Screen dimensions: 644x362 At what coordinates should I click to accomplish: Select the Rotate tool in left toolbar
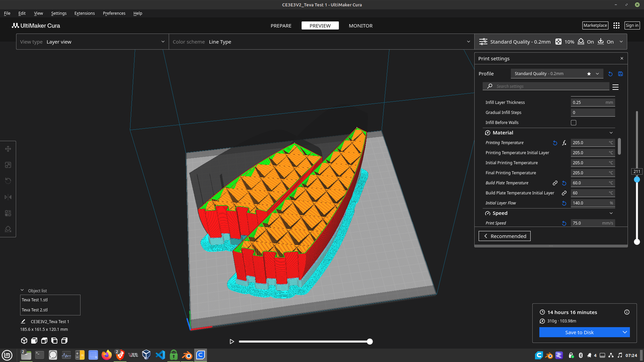[8, 181]
